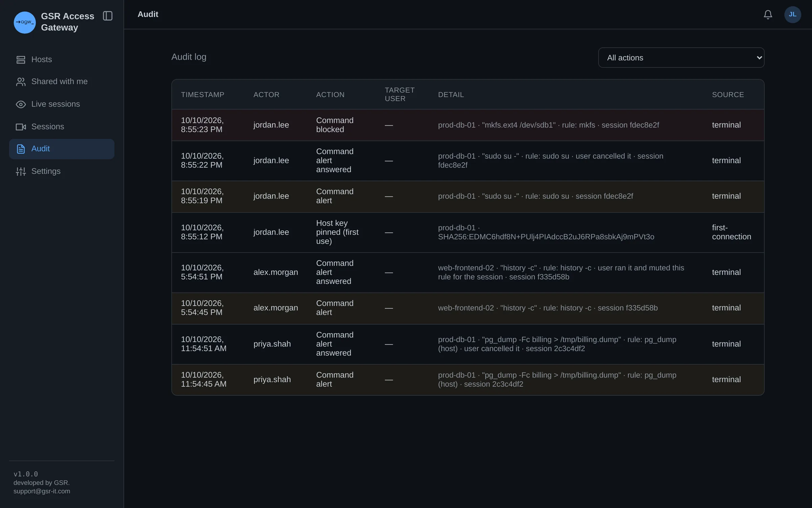The width and height of the screenshot is (812, 508).
Task: Click the 8:55:22 PM timestamp
Action: pos(202,161)
